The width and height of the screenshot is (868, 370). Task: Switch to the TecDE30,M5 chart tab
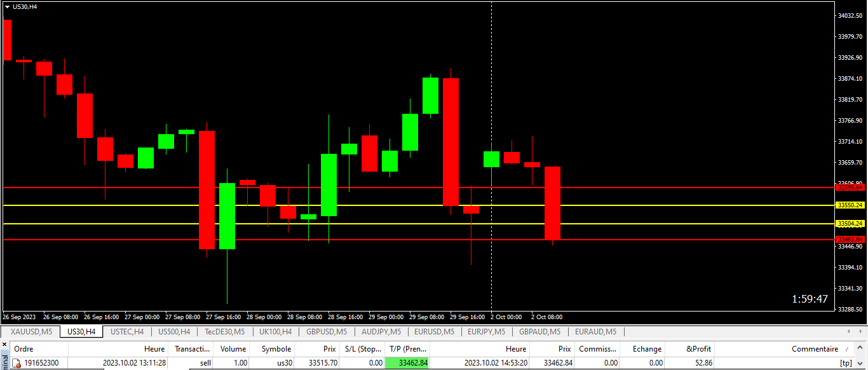click(224, 332)
